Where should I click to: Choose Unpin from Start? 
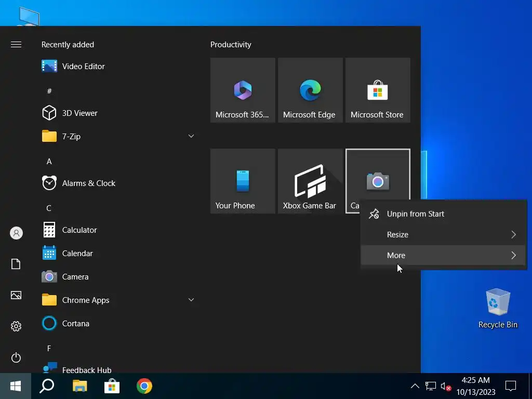443,214
